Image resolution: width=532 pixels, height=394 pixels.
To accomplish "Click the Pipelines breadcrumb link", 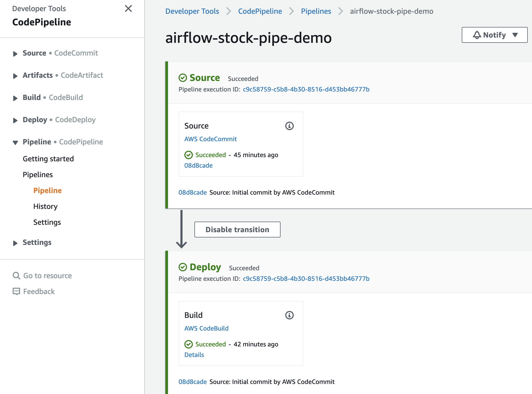I will pos(316,11).
